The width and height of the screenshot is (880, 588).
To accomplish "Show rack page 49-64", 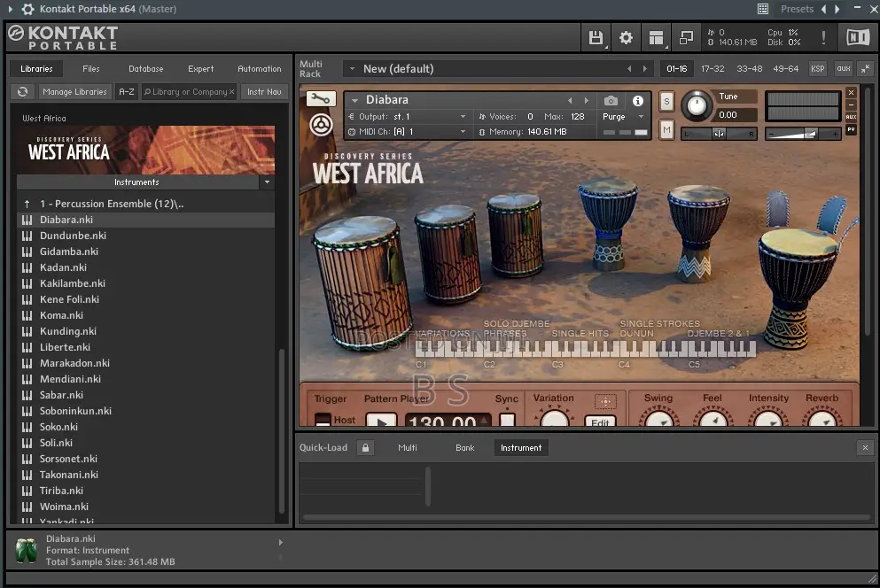I will 786,68.
